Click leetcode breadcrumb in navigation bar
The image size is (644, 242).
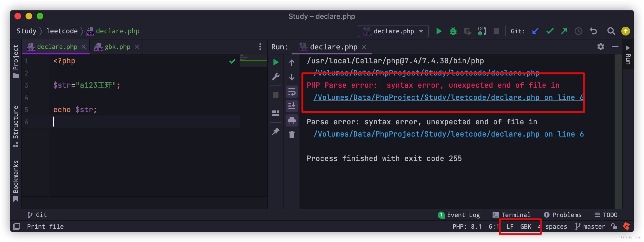point(62,31)
